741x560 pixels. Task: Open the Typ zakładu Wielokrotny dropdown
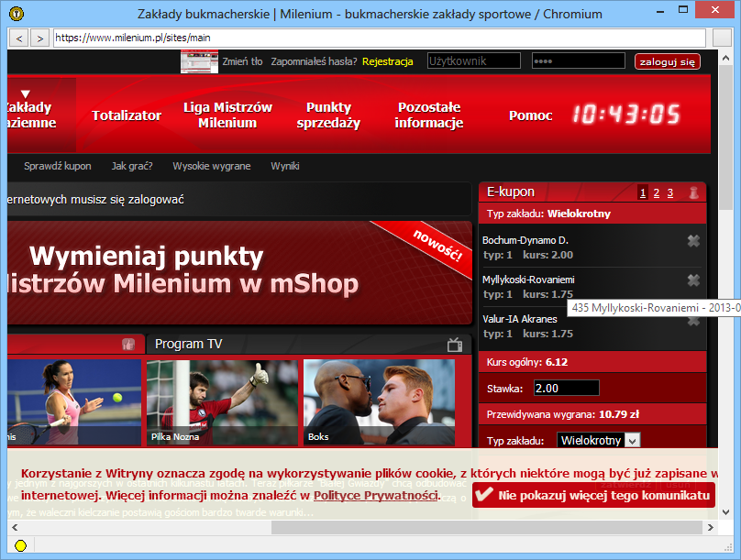pos(598,441)
